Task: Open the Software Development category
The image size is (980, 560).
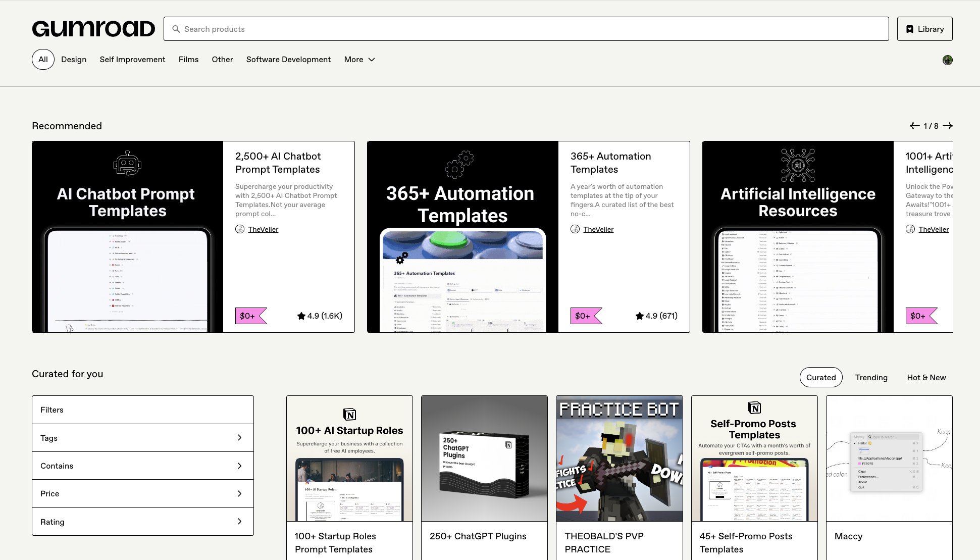Action: pyautogui.click(x=288, y=60)
